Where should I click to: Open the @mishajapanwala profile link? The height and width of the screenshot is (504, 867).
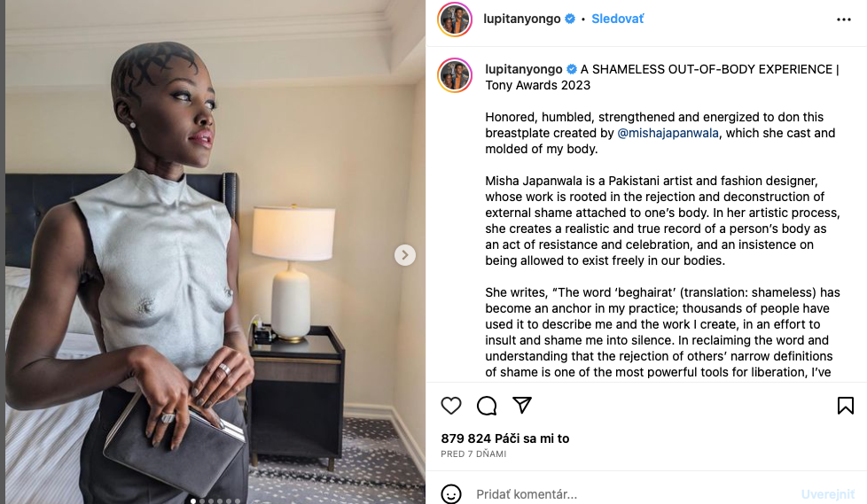click(x=668, y=133)
